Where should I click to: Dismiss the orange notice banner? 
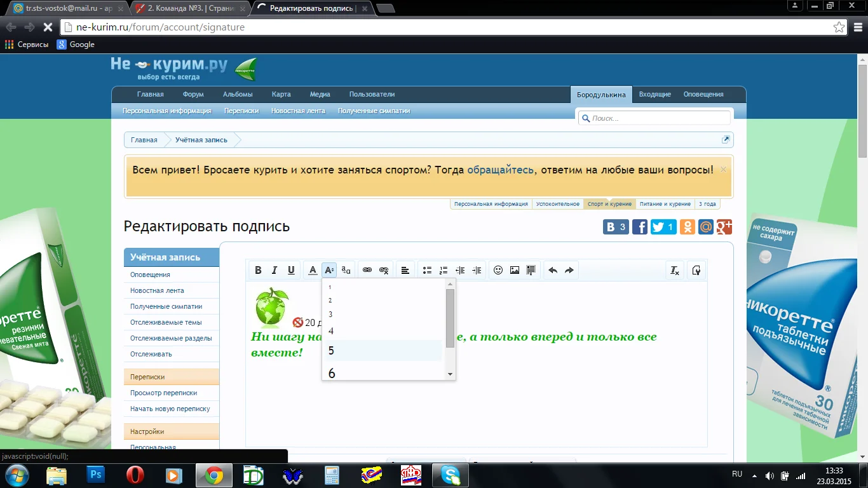pos(723,170)
